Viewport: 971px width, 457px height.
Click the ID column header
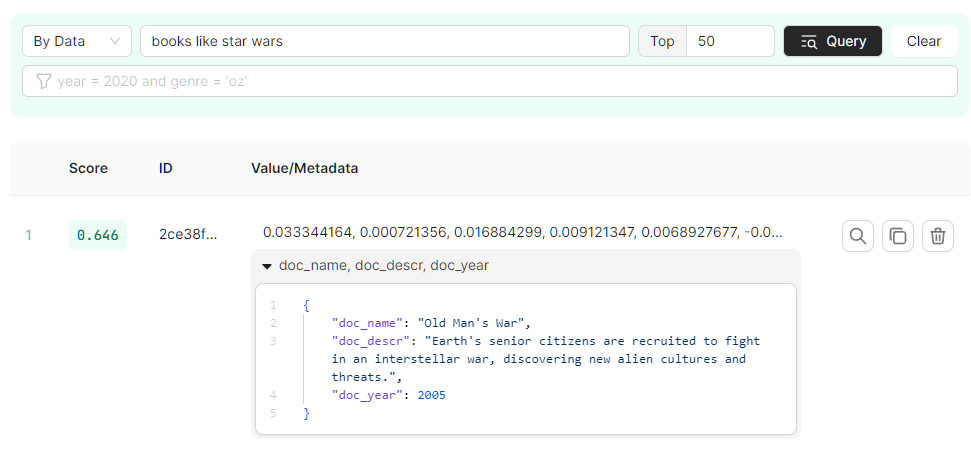[x=166, y=168]
